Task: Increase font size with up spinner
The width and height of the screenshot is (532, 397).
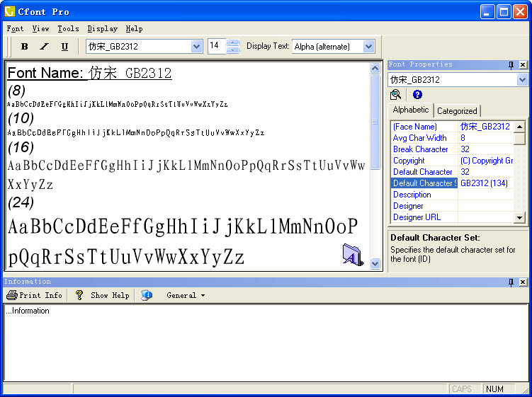Action: pos(233,42)
